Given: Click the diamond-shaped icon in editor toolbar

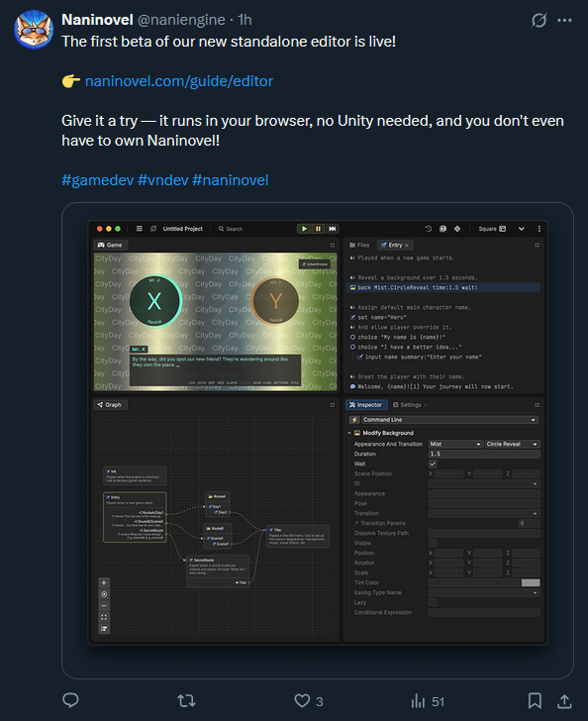Looking at the screenshot, I should [457, 229].
